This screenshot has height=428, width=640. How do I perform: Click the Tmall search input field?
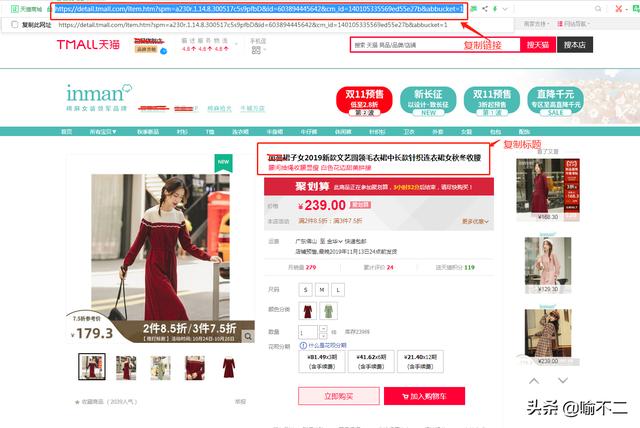[x=435, y=44]
